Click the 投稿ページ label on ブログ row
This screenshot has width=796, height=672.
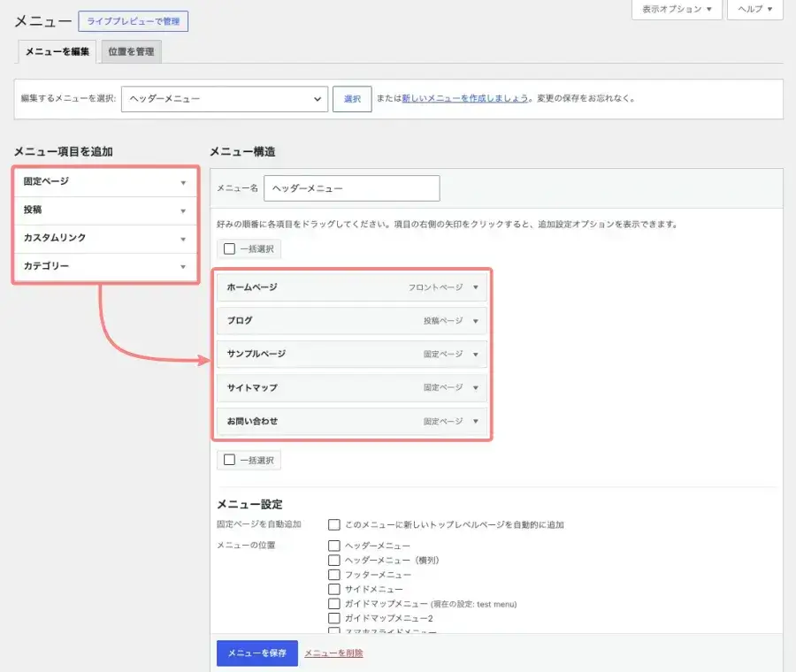[443, 321]
